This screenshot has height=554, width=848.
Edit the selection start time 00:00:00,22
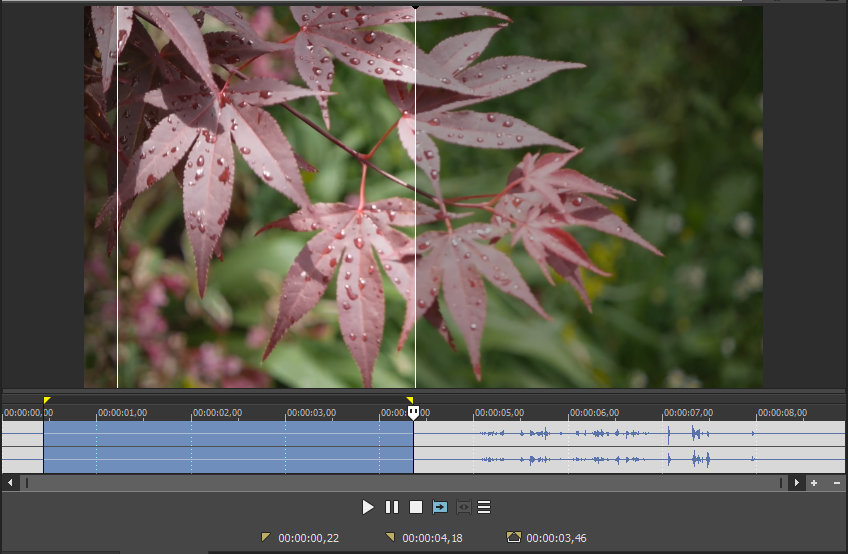pyautogui.click(x=309, y=538)
